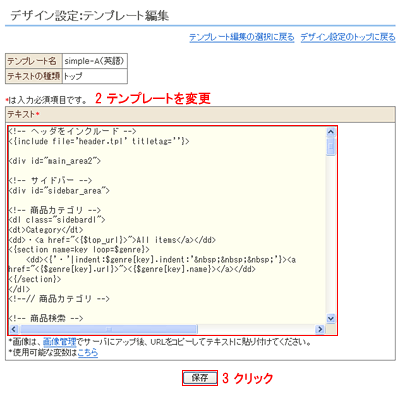Screen dimensions: 400x401
Task: Click the horizontal scrollbar thumb in textarea
Action: (108, 329)
